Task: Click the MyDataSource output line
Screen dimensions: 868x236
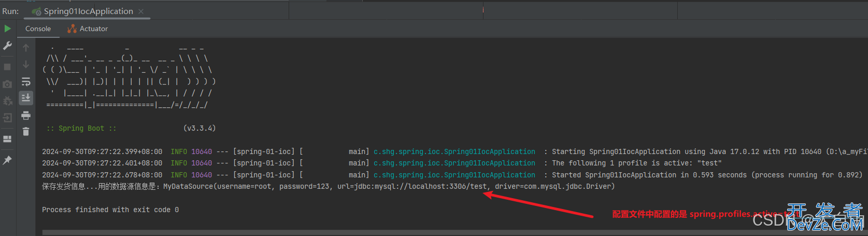Action: pyautogui.click(x=329, y=186)
